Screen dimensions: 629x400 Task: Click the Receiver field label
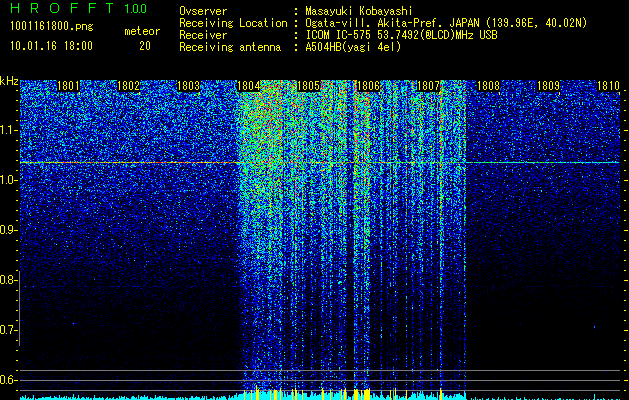pos(203,35)
